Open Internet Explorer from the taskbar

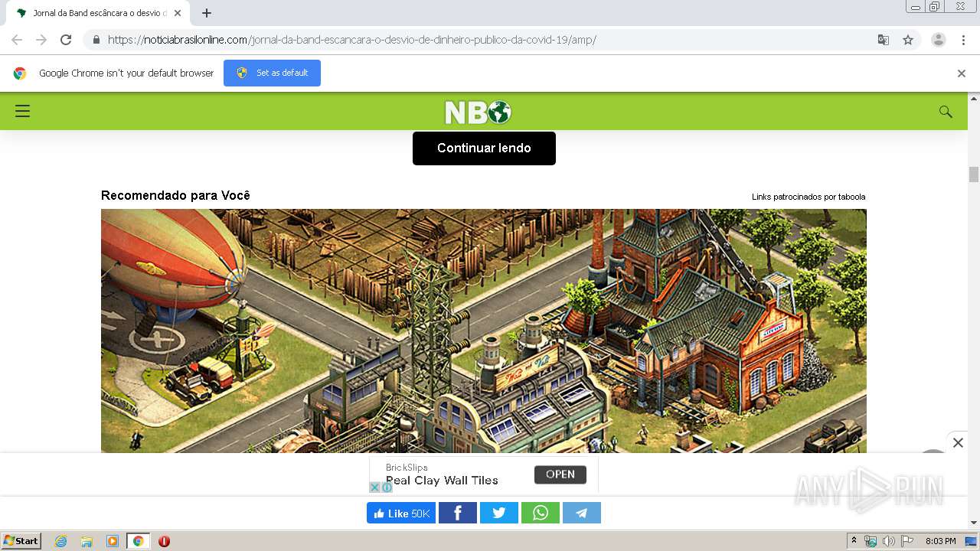click(61, 541)
